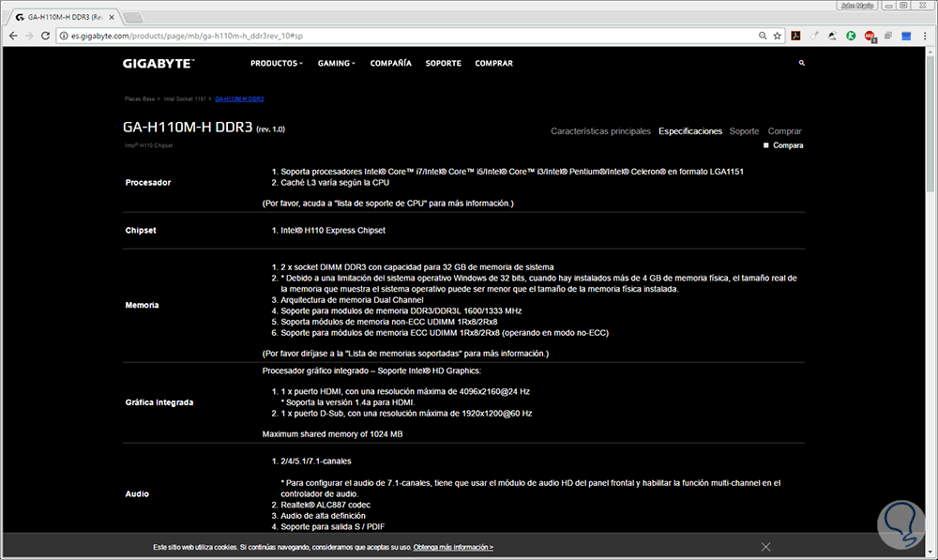Click the broom cleaner extension icon
Viewport: 938px width, 560px height.
point(814,36)
